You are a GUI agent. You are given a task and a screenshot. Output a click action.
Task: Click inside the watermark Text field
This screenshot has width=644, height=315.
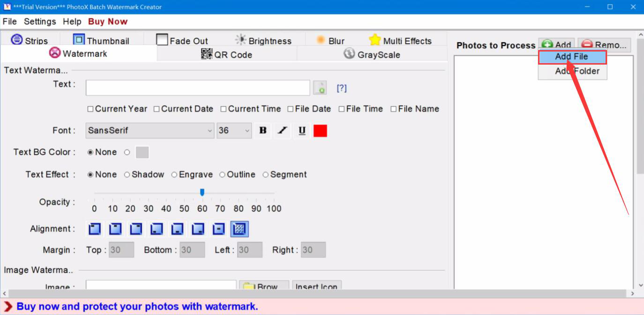tap(198, 88)
